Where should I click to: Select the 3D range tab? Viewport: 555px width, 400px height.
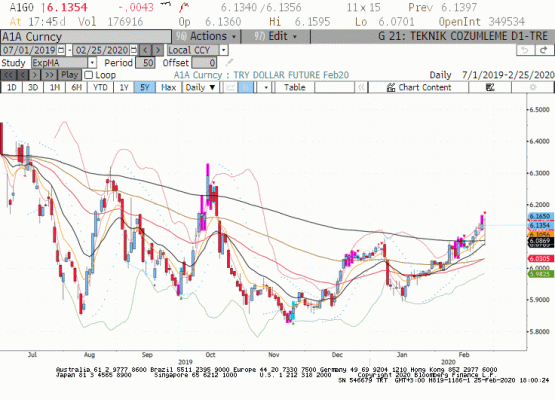(x=33, y=87)
